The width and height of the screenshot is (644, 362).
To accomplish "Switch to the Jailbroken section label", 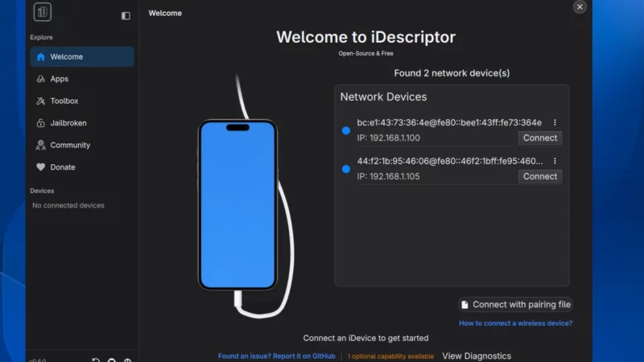I will coord(68,123).
